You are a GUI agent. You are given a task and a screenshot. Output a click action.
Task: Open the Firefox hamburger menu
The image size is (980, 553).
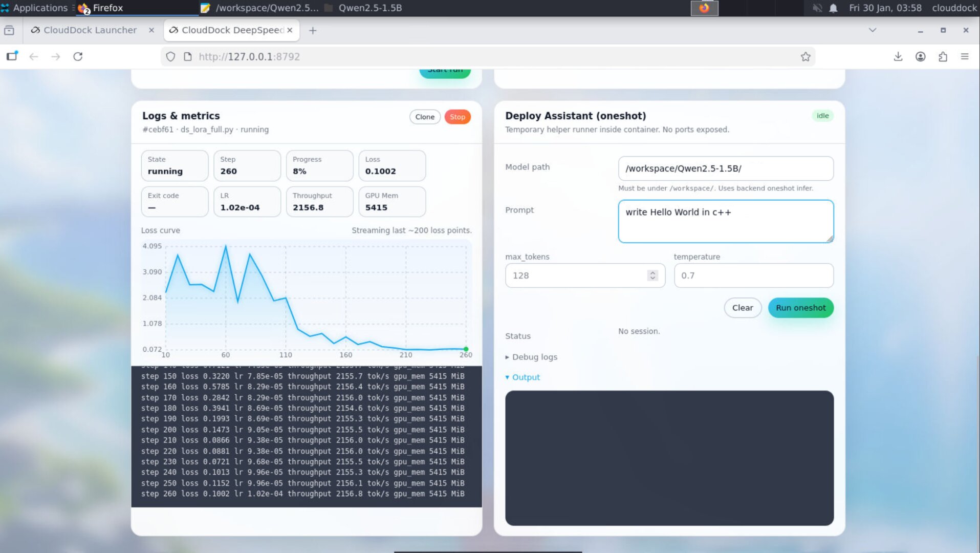(x=965, y=56)
